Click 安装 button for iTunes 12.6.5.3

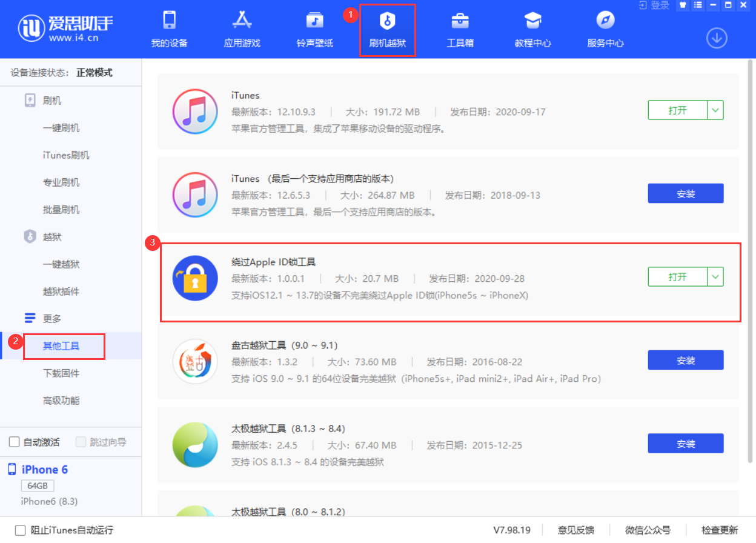pos(686,194)
